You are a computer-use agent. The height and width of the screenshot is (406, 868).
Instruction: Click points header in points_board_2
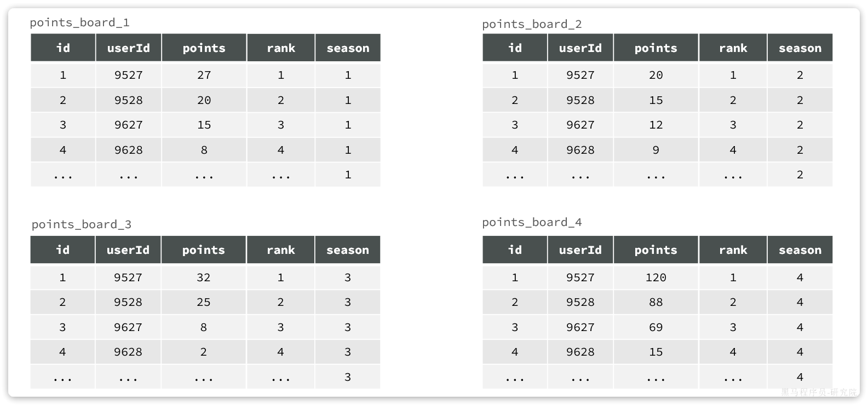(656, 48)
